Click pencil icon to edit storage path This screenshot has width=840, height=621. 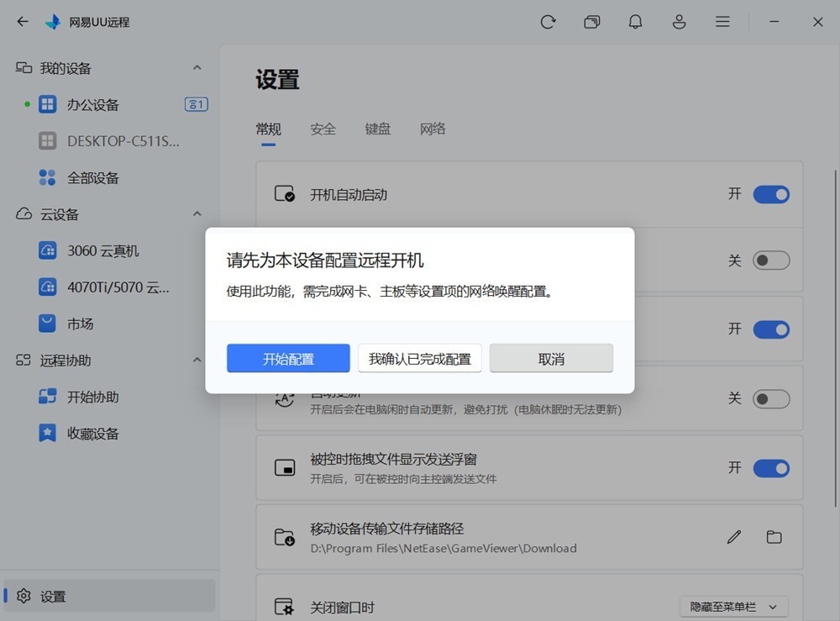[x=734, y=537]
